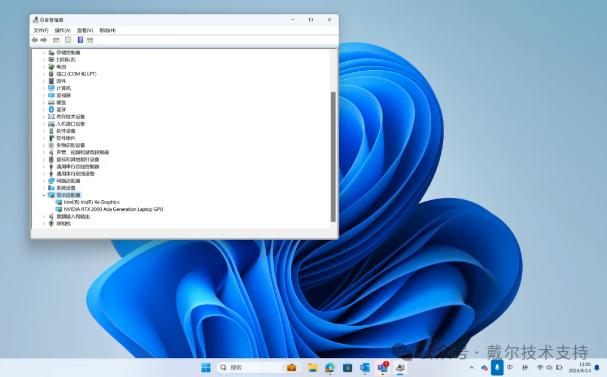The height and width of the screenshot is (377, 607).
Task: Open Outlook from the taskbar
Action: point(365,367)
